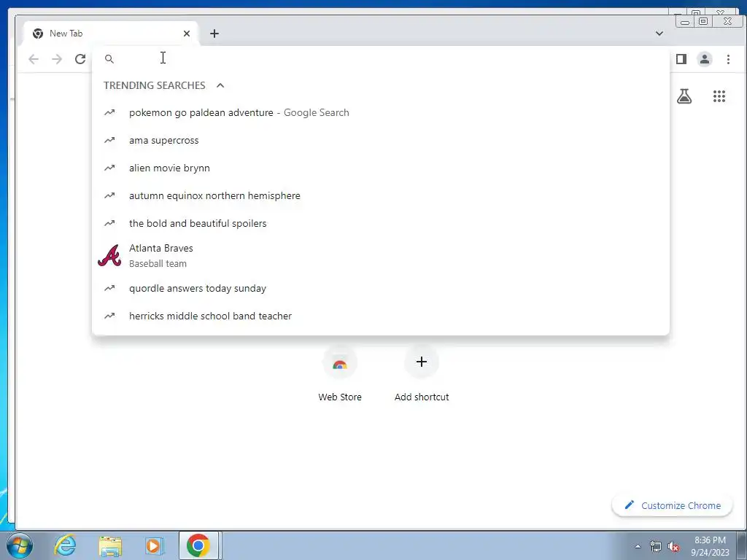The image size is (747, 560).
Task: Click the Chrome taskbar icon
Action: [x=198, y=545]
